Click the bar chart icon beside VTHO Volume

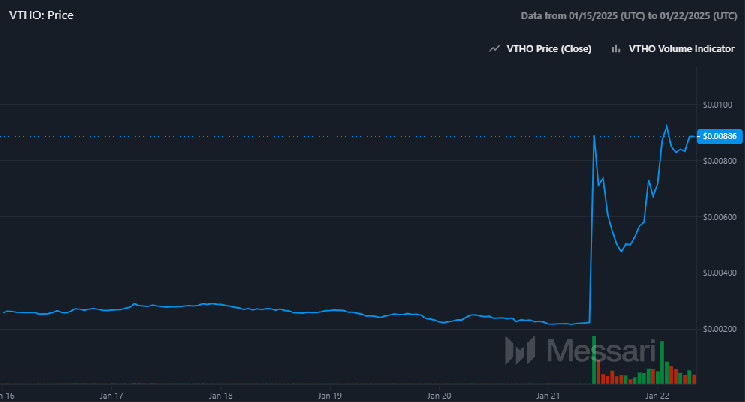tap(616, 48)
